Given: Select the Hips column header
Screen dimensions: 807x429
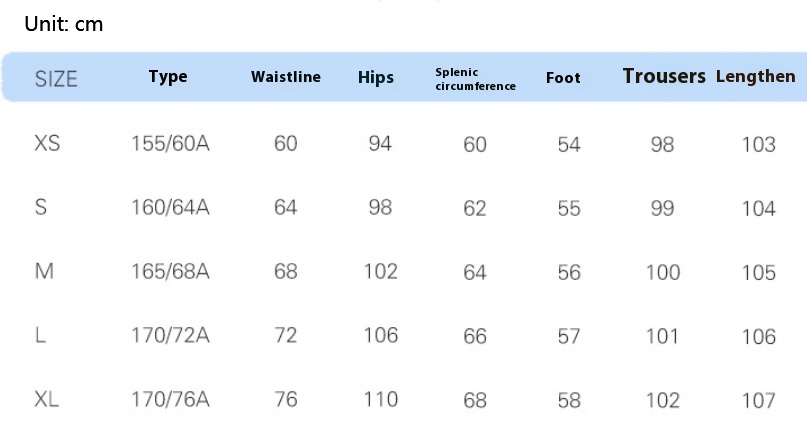Looking at the screenshot, I should click(376, 78).
